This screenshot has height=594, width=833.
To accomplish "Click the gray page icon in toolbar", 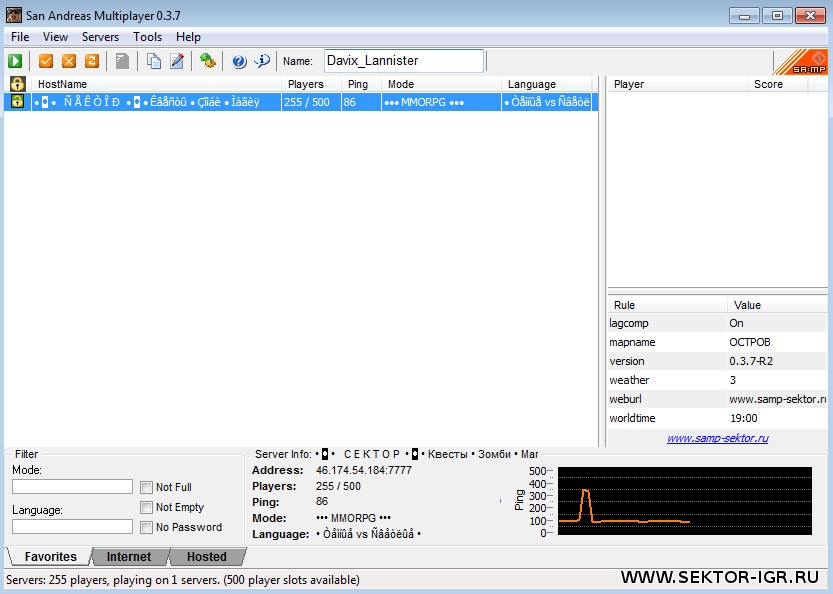I will (x=122, y=61).
